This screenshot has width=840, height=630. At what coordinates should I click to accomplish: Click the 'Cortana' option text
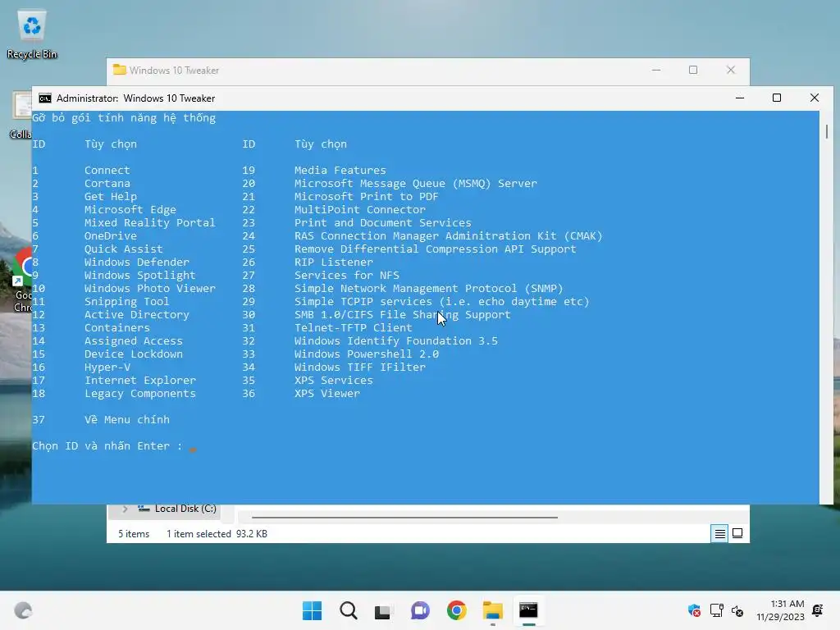click(107, 183)
